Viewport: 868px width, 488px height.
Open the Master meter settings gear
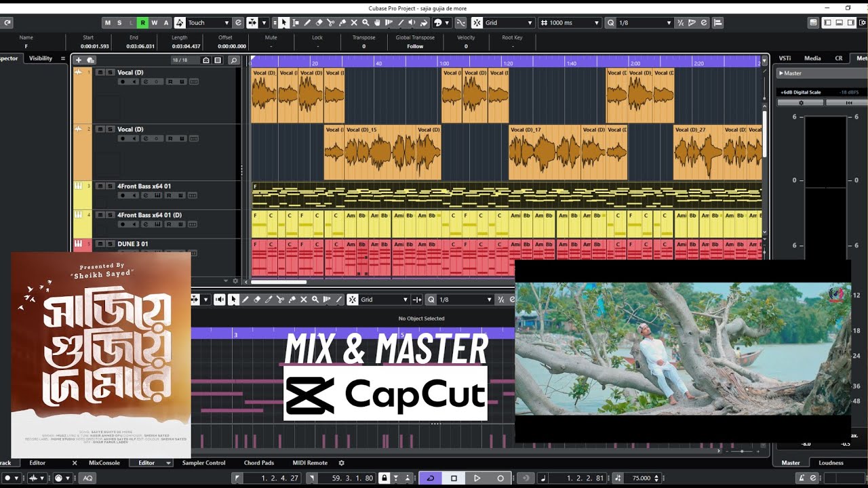coord(800,102)
